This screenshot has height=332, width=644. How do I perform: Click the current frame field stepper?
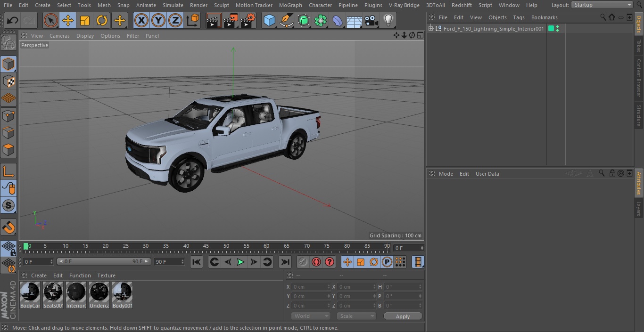422,248
